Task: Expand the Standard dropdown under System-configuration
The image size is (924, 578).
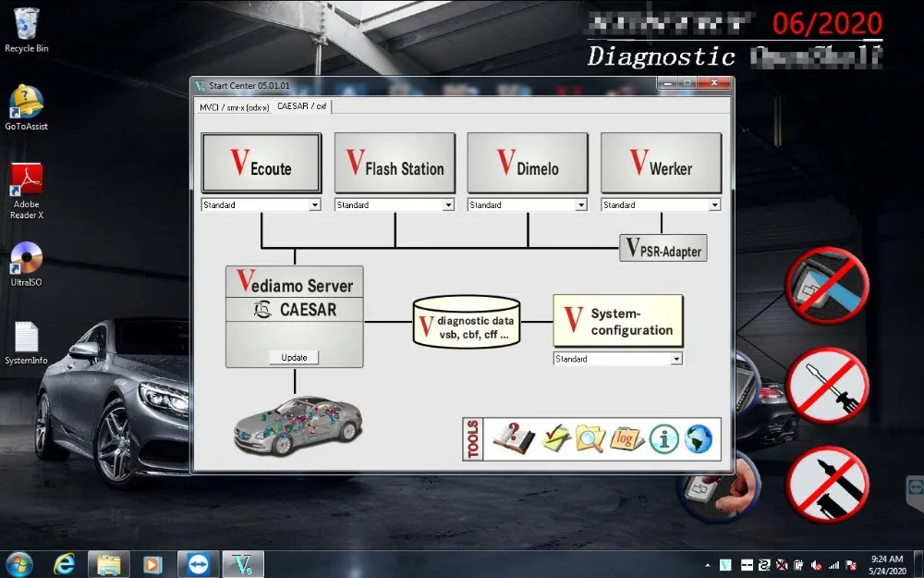Action: tap(676, 359)
